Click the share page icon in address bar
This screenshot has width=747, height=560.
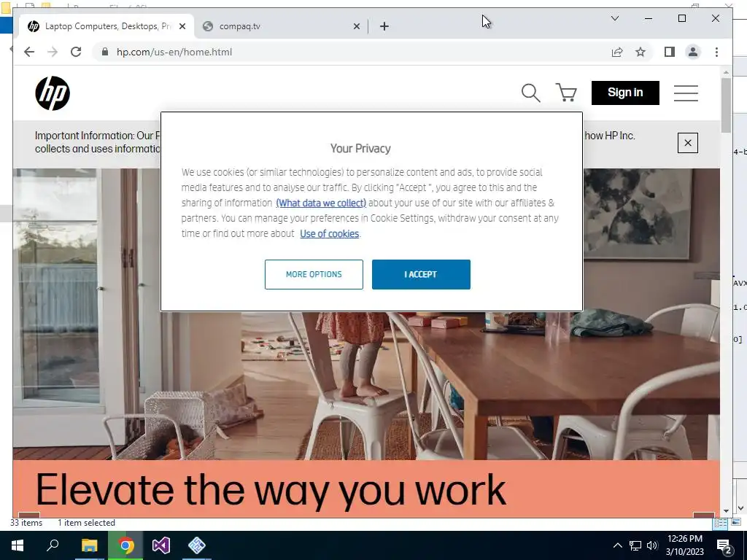pyautogui.click(x=617, y=52)
